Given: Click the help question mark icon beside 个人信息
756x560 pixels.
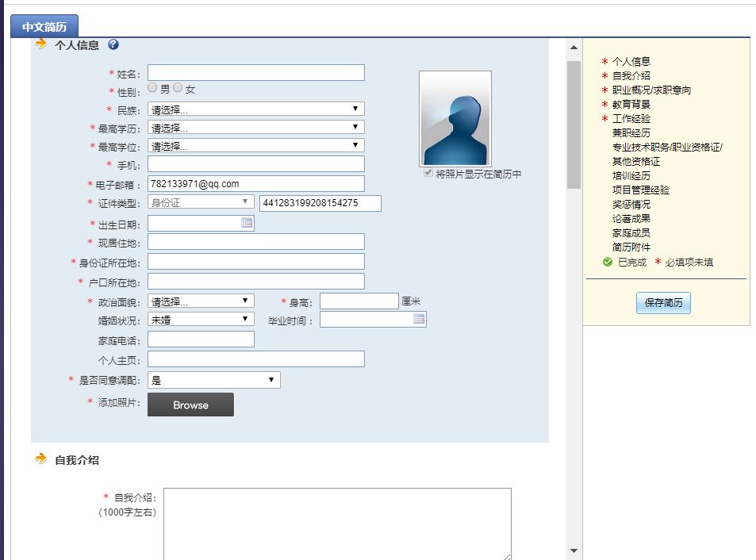Looking at the screenshot, I should click(113, 44).
